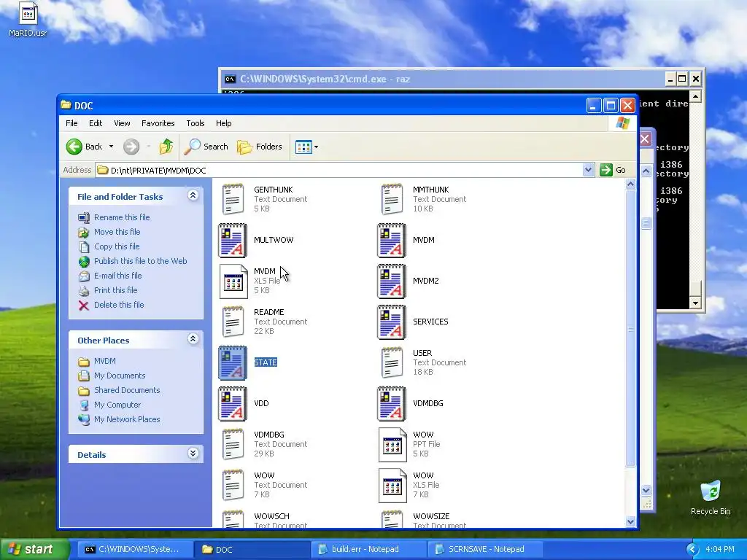Go to My Computer link
747x560 pixels.
point(117,405)
